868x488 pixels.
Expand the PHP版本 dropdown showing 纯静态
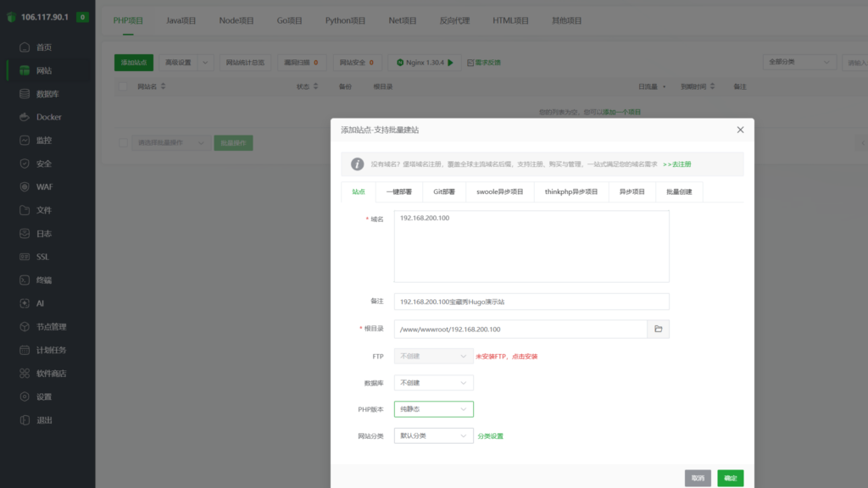[x=433, y=409]
